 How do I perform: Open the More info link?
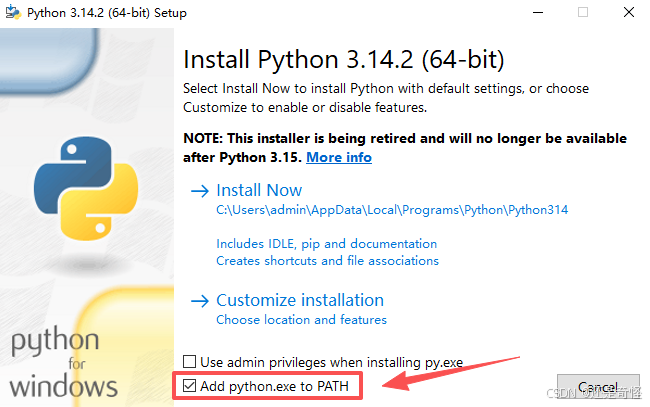(339, 157)
